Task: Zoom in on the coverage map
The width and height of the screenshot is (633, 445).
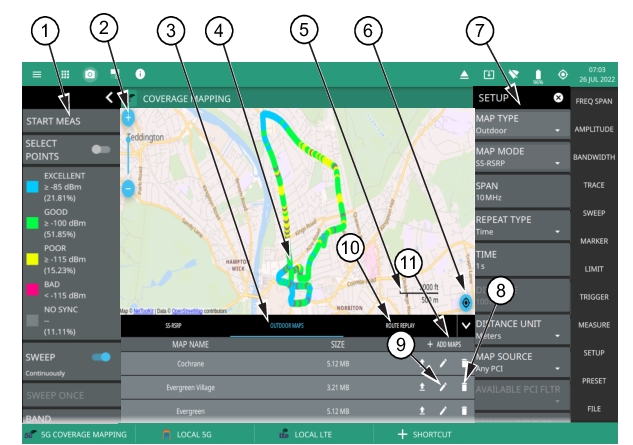Action: click(x=128, y=117)
